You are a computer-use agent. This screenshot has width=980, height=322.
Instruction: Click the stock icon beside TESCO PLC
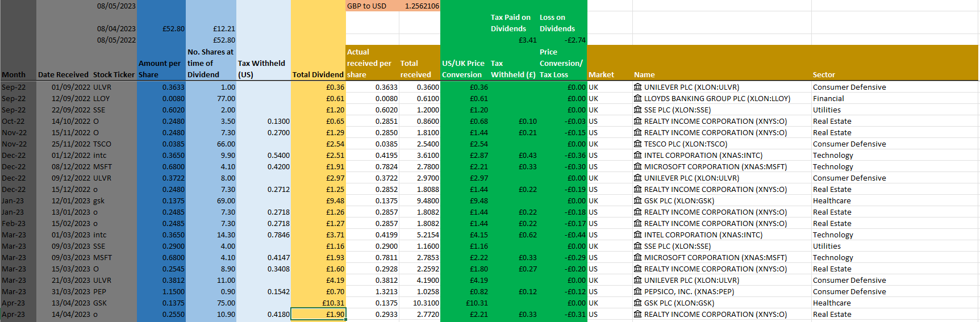(x=638, y=144)
